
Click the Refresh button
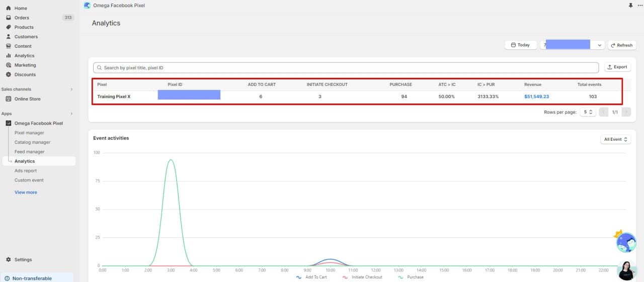621,45
